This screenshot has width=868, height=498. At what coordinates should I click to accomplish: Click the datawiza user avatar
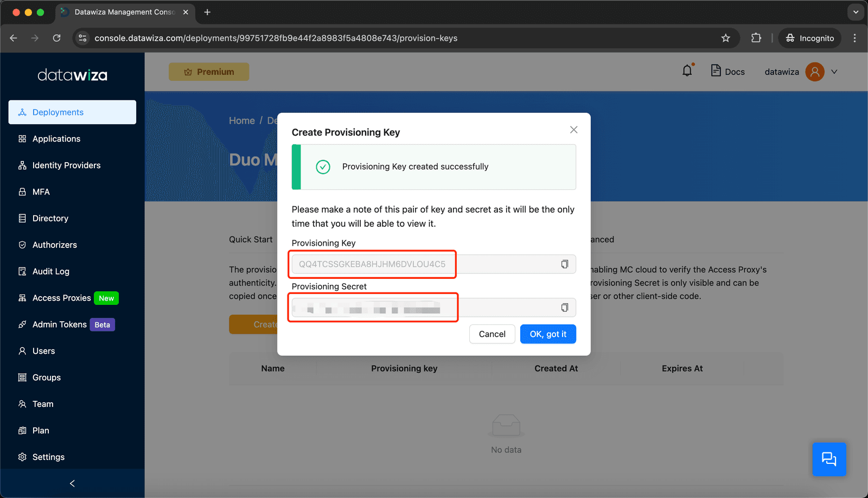point(815,72)
